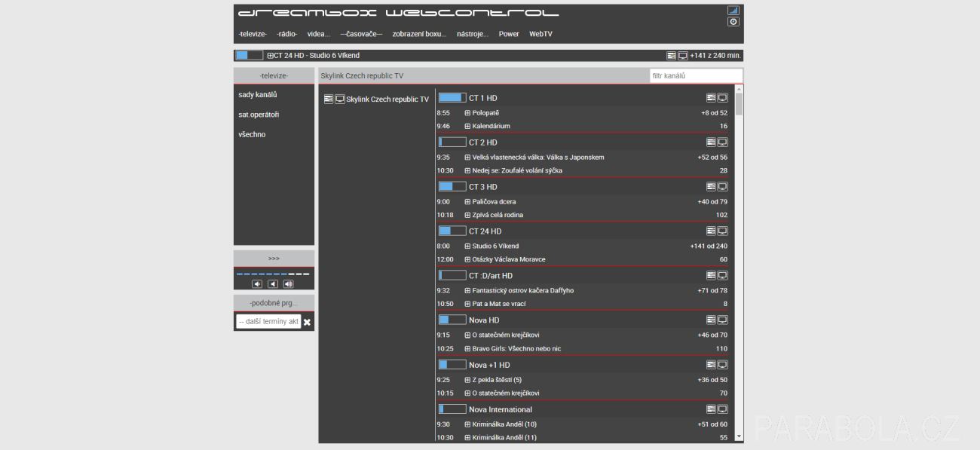Open the videa... menu
This screenshot has width=980, height=450.
coord(319,34)
